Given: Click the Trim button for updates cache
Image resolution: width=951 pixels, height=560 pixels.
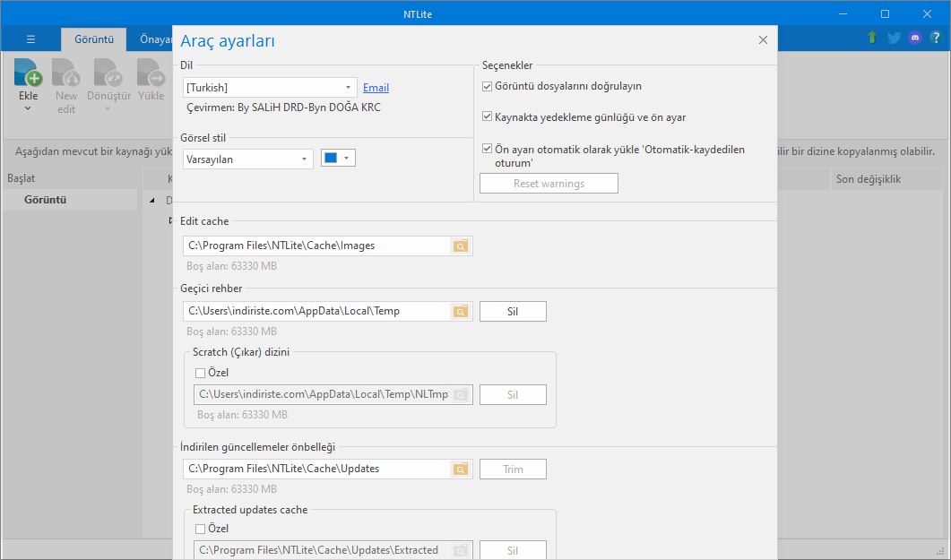Looking at the screenshot, I should 513,470.
